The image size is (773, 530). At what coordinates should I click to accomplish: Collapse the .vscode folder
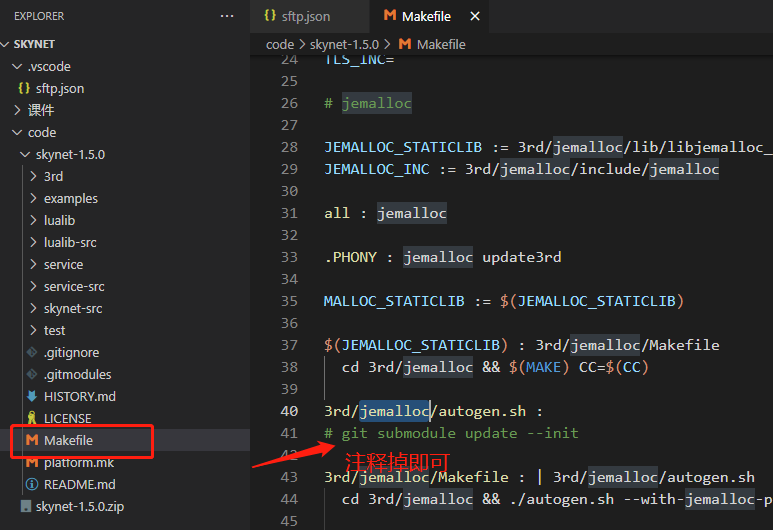click(x=17, y=66)
